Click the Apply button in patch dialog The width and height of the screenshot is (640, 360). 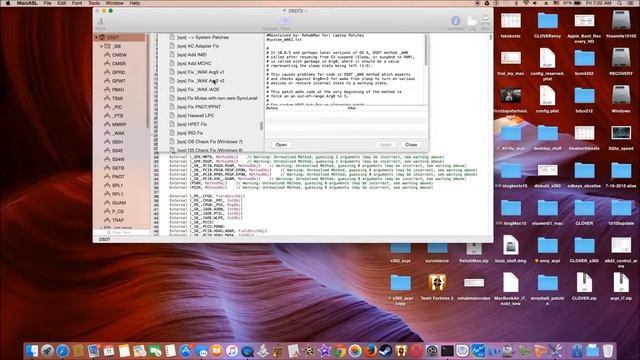point(385,144)
